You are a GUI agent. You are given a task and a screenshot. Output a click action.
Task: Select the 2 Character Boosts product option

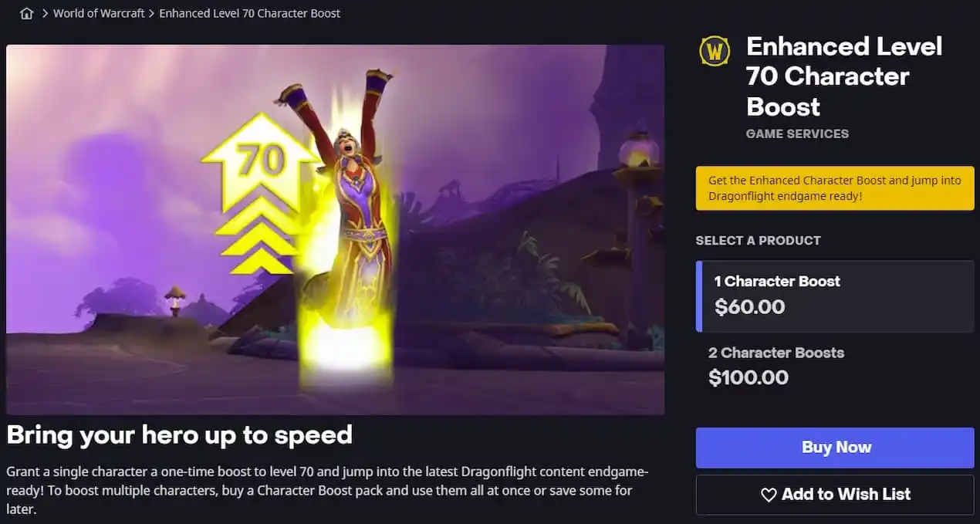coord(835,366)
